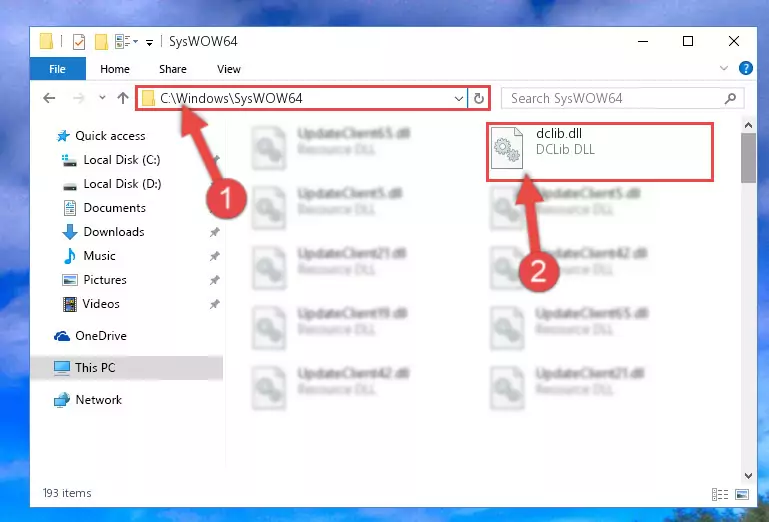Maximize the SysWOW64 window
Screen dimensions: 769x522
[688, 42]
